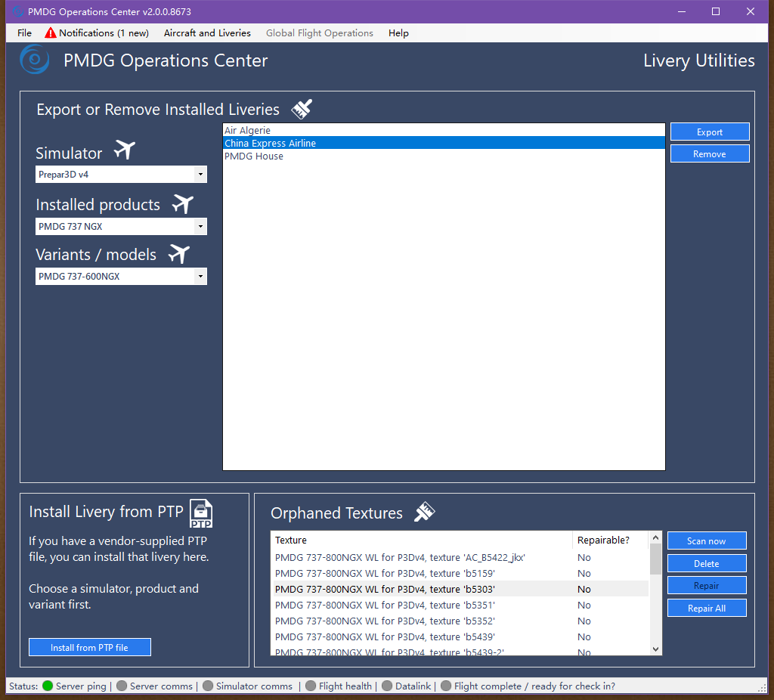Viewport: 774px width, 700px height.
Task: Select orphaned texture 'b5159' row
Action: point(460,573)
